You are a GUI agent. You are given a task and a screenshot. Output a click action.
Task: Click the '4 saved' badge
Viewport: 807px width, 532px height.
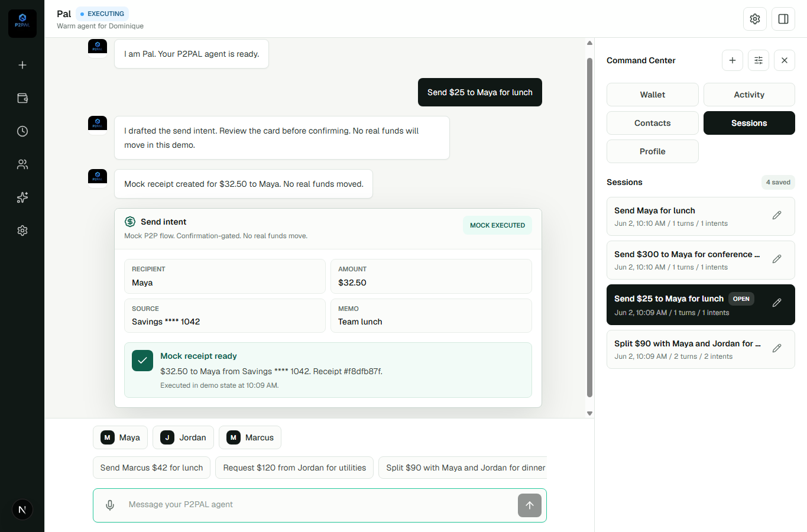coord(778,182)
